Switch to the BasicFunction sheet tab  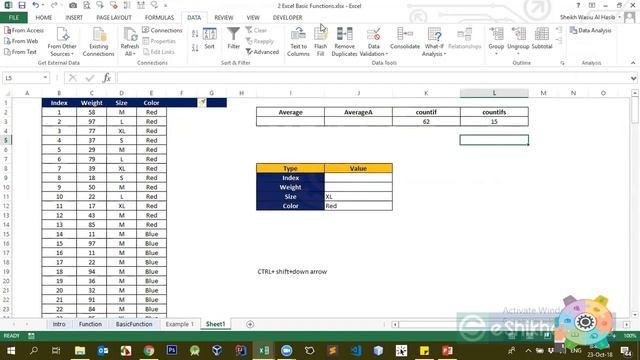pos(133,324)
